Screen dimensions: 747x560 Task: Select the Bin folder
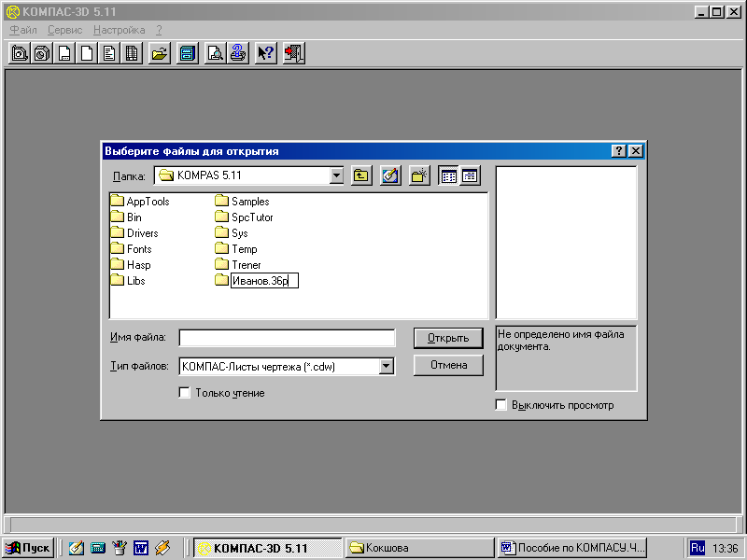tap(126, 217)
